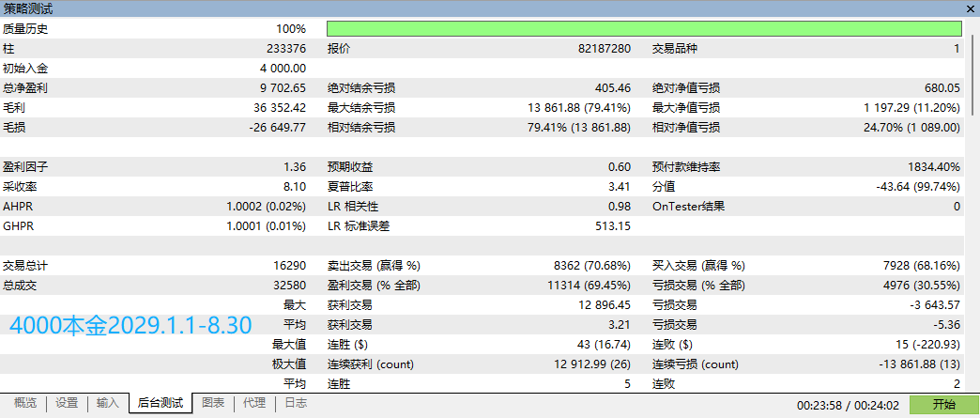The height and width of the screenshot is (418, 980).
Task: Select the 柱 value 233376
Action: (x=287, y=48)
